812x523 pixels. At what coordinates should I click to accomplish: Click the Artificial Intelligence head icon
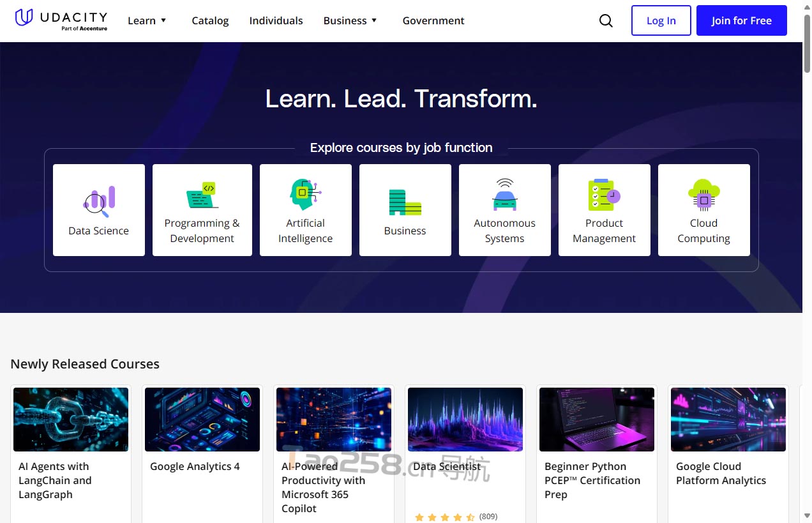(x=305, y=194)
